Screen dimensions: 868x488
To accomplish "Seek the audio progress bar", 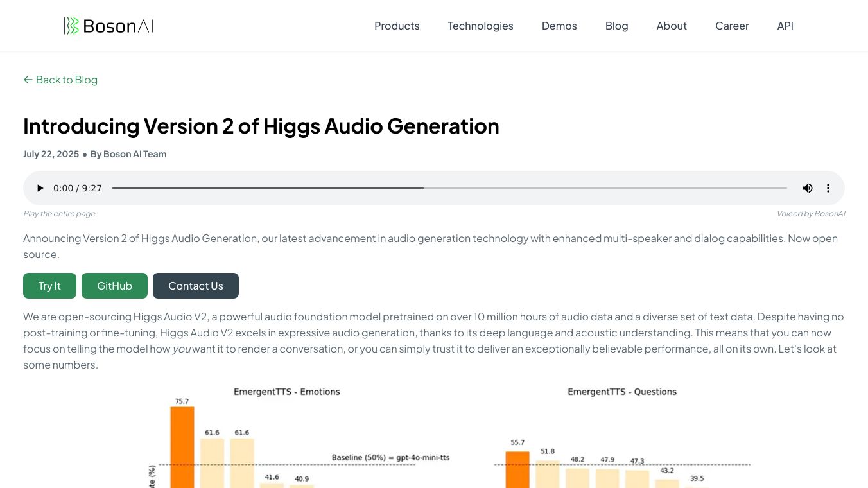I will click(449, 188).
